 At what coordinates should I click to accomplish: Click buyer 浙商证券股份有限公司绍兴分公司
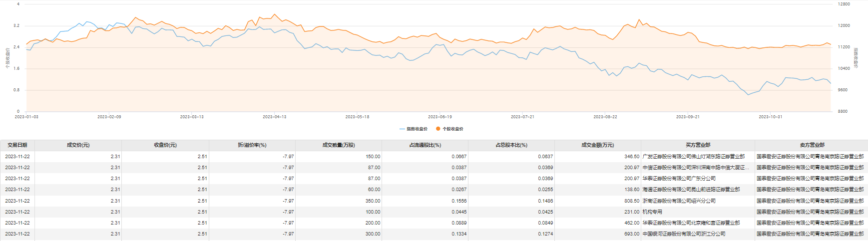point(679,201)
